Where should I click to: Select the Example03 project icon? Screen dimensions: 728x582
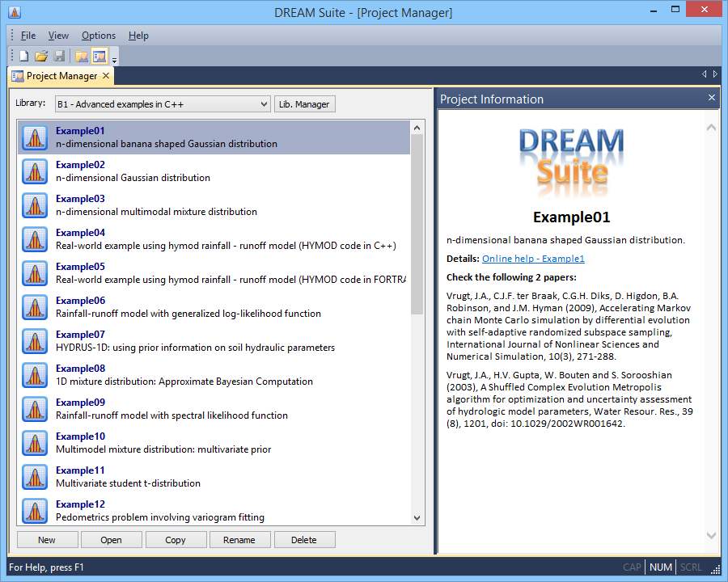point(35,205)
